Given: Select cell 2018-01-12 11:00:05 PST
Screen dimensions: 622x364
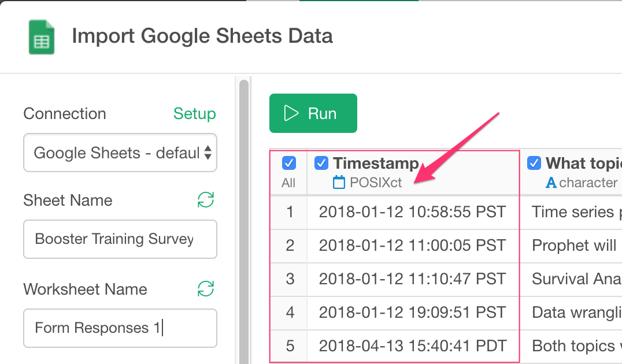Looking at the screenshot, I should coord(413,246).
